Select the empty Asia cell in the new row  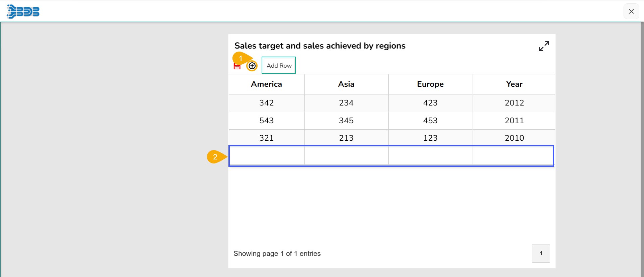tap(346, 156)
